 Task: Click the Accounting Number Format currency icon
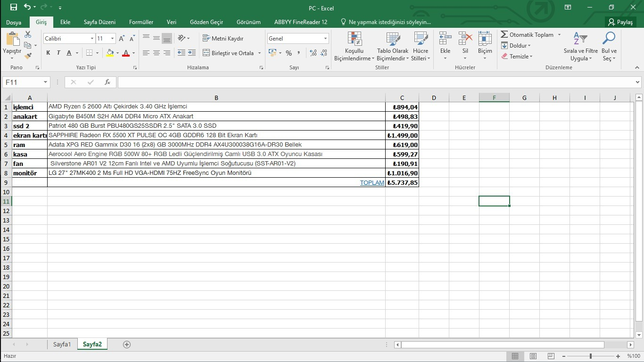coord(272,53)
